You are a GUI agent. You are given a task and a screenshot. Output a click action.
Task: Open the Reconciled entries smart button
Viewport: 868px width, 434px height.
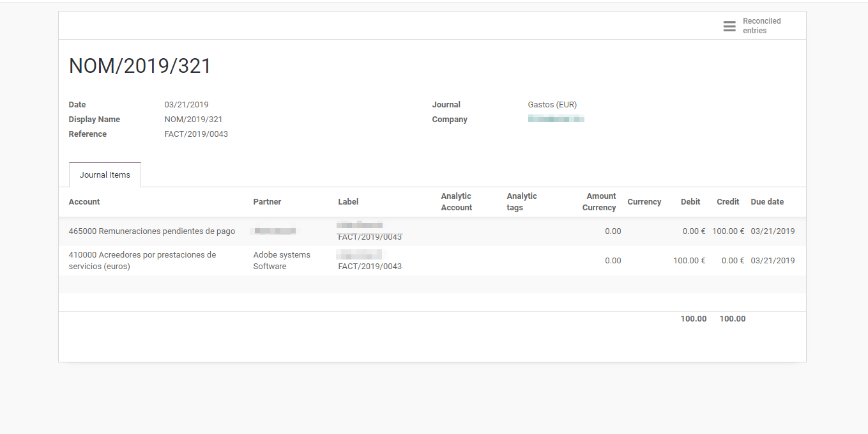(x=761, y=26)
